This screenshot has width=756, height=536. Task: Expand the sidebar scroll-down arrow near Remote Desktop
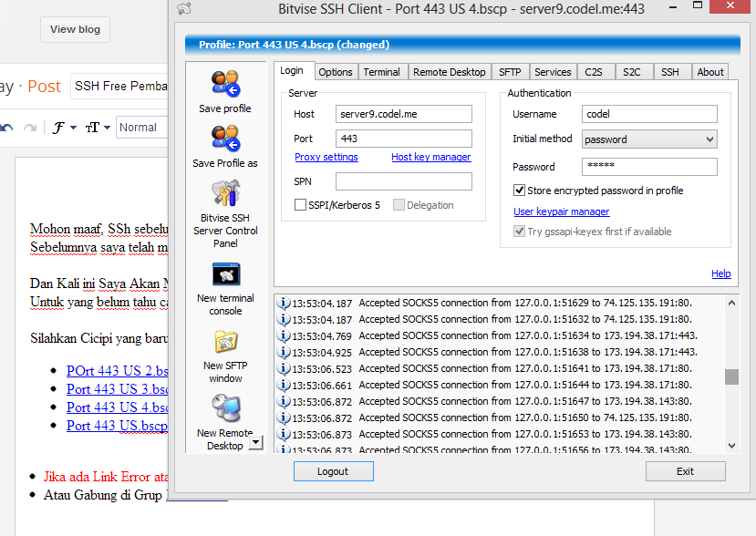point(256,442)
